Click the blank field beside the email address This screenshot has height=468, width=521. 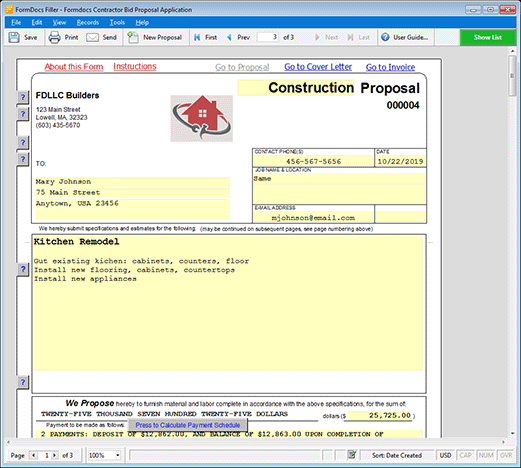400,217
